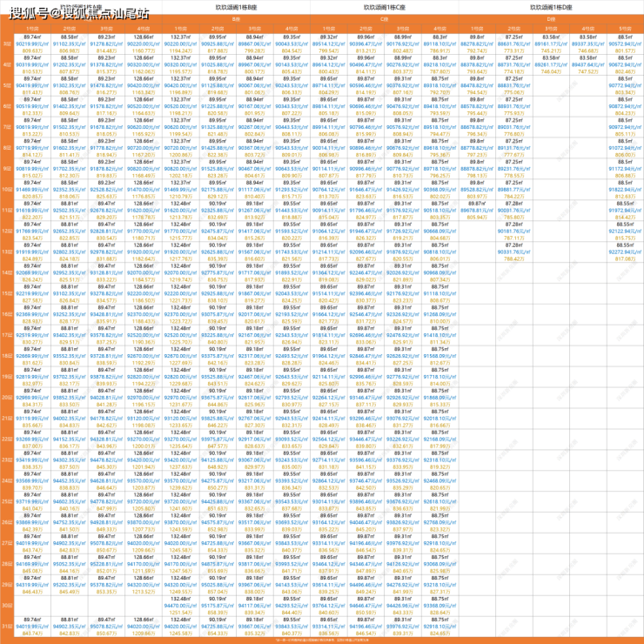644x644 pixels.
Task: Click the 5号房 column header in D座
Action: (x=625, y=28)
